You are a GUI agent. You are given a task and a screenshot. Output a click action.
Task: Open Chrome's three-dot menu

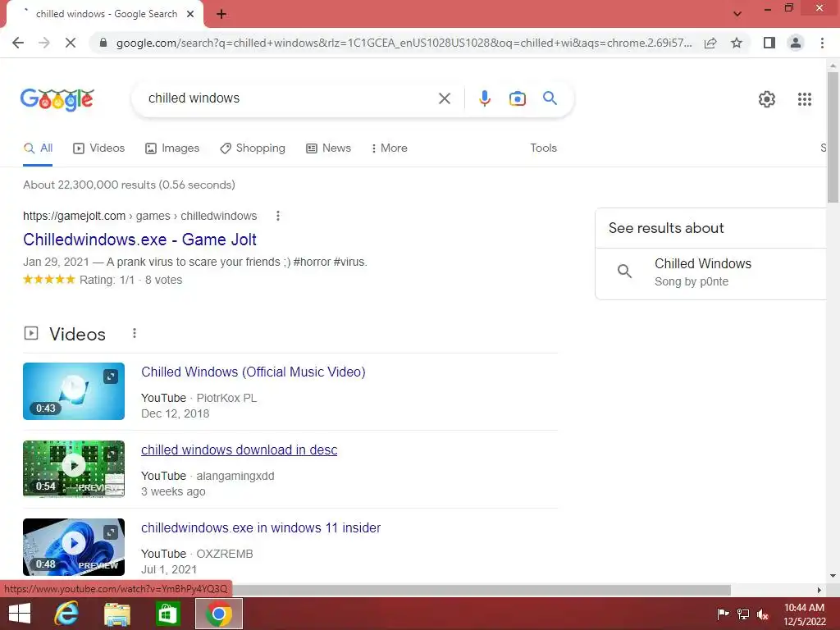822,43
